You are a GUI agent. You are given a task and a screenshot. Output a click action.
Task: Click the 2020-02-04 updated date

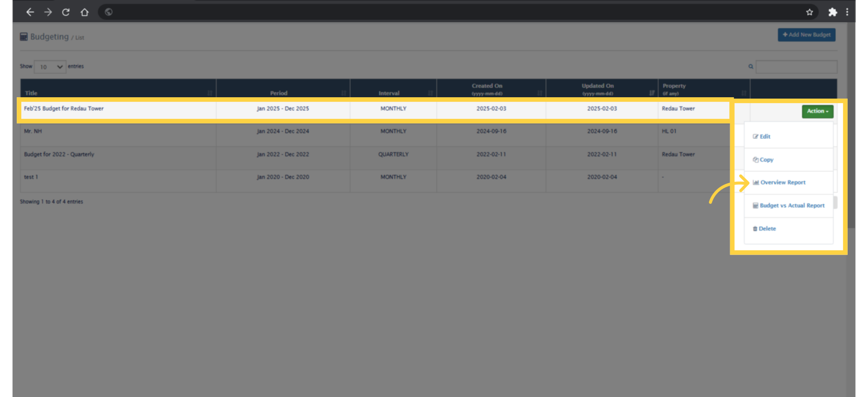pos(602,177)
